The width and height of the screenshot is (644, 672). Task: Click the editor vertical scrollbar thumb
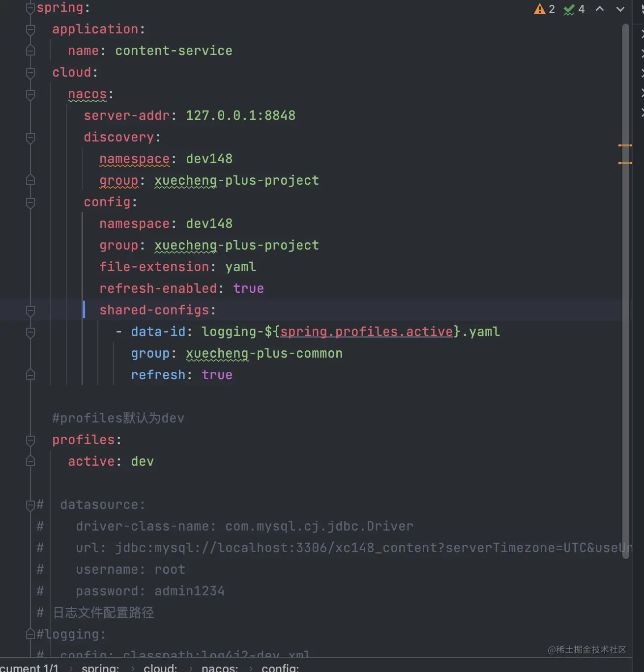point(626,295)
